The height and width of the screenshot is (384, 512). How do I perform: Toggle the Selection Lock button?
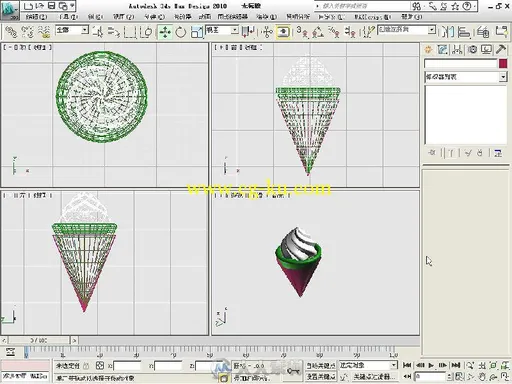(x=86, y=366)
